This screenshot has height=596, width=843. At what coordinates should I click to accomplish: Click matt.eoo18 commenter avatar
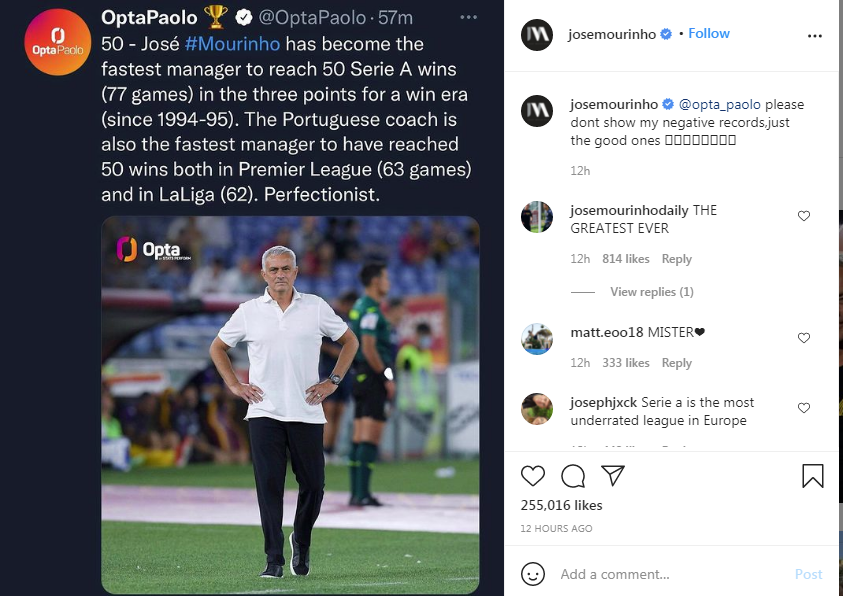point(537,339)
